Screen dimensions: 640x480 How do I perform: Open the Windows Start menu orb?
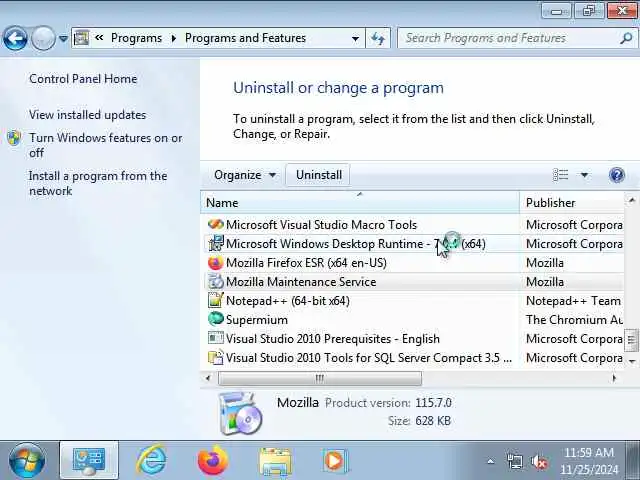(x=27, y=461)
